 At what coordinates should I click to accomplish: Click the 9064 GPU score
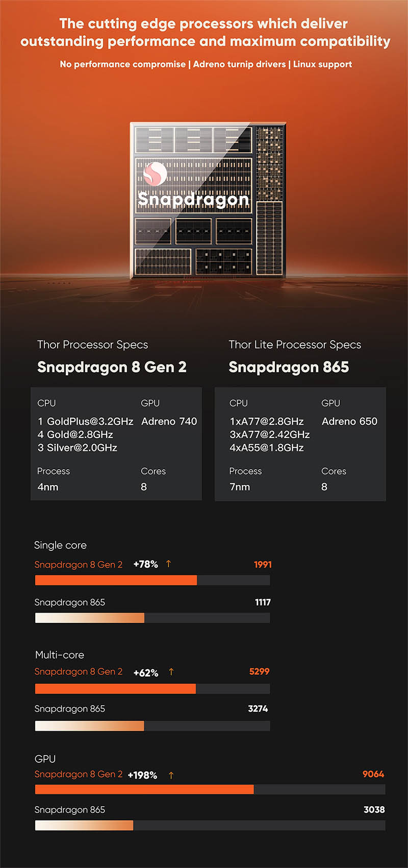(373, 774)
